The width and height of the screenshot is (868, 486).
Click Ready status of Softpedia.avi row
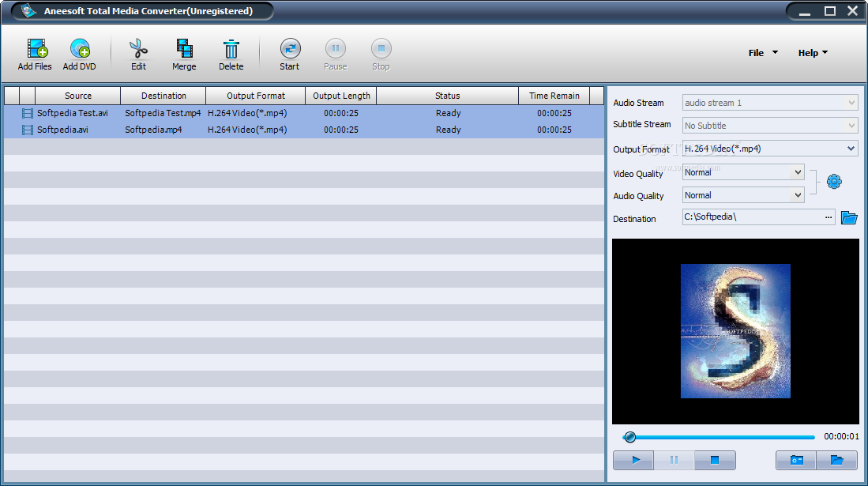pyautogui.click(x=448, y=130)
